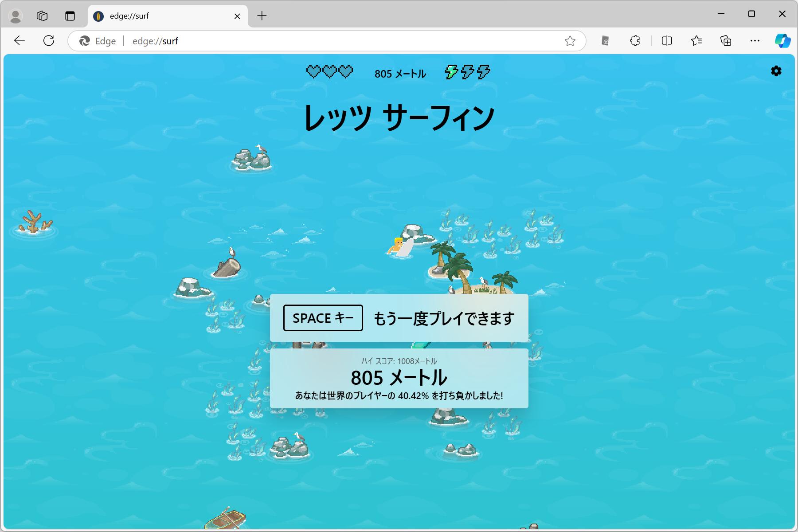Click the もう一度プレイできます text
Viewport: 798px width, 532px height.
pyautogui.click(x=444, y=318)
